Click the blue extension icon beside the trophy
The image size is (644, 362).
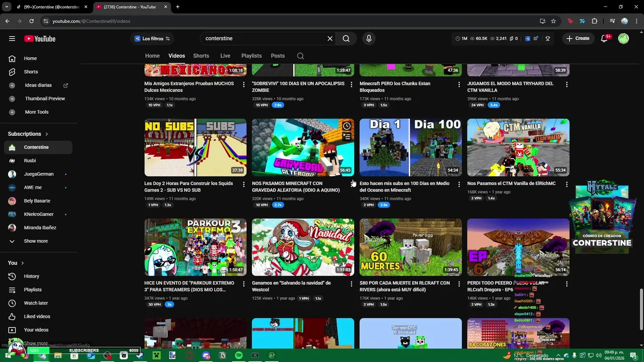(x=528, y=39)
